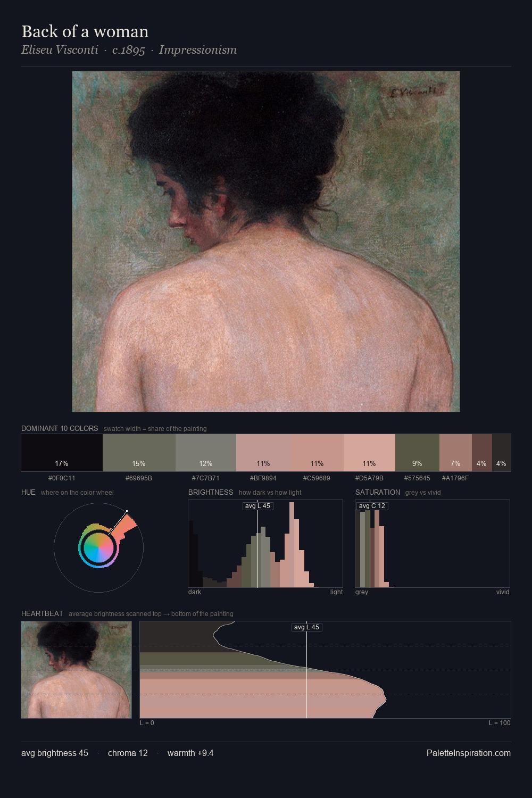
Task: Click the title 'Back of a woman'
Action: click(85, 31)
